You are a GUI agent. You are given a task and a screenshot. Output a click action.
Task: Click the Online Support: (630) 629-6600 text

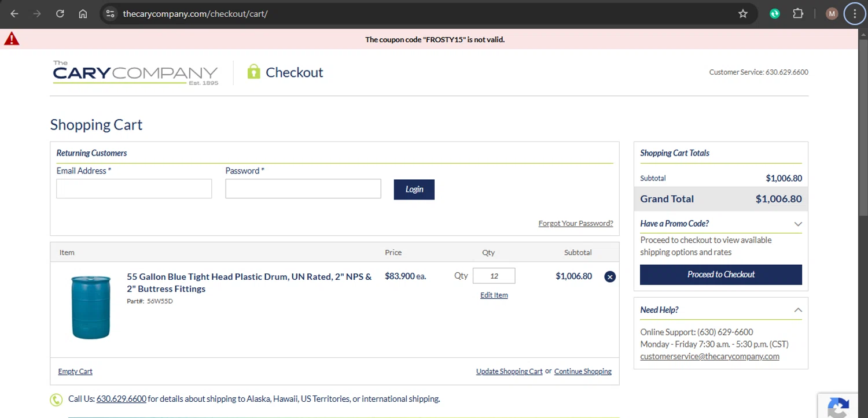697,332
